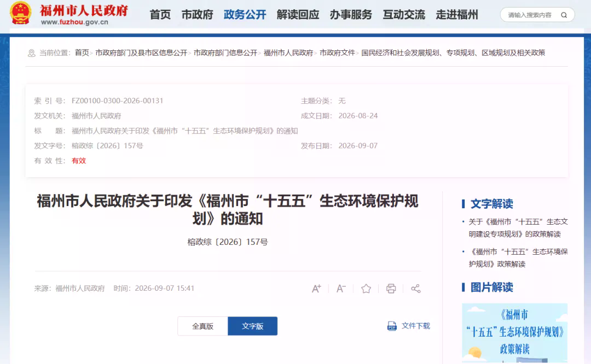Click the printer icon
Viewport: 591px width, 364px height.
tap(391, 289)
